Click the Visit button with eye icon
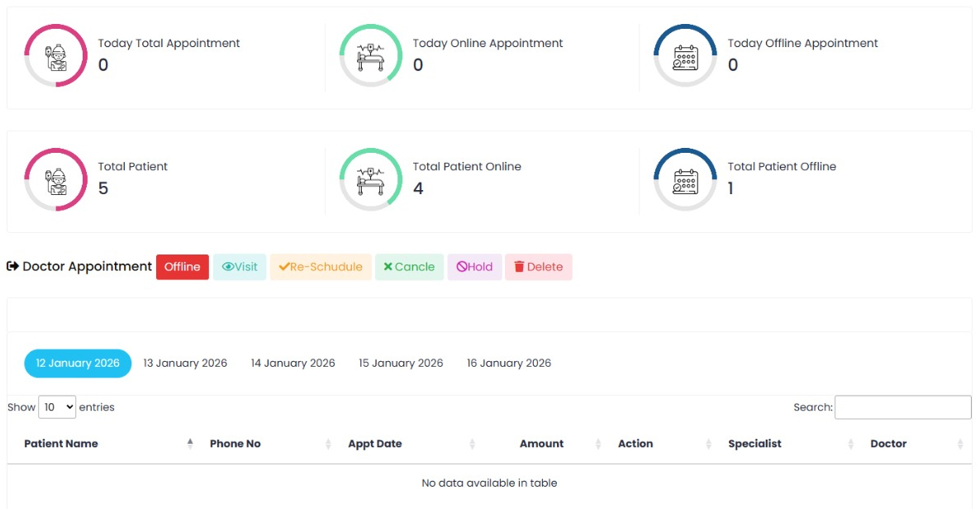Screen dimensions: 980x509 [240, 267]
